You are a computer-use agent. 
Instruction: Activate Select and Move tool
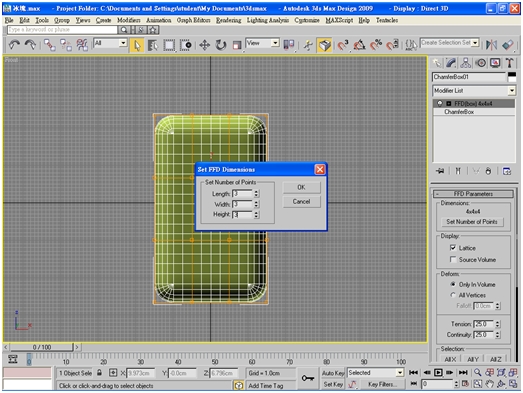click(x=204, y=45)
